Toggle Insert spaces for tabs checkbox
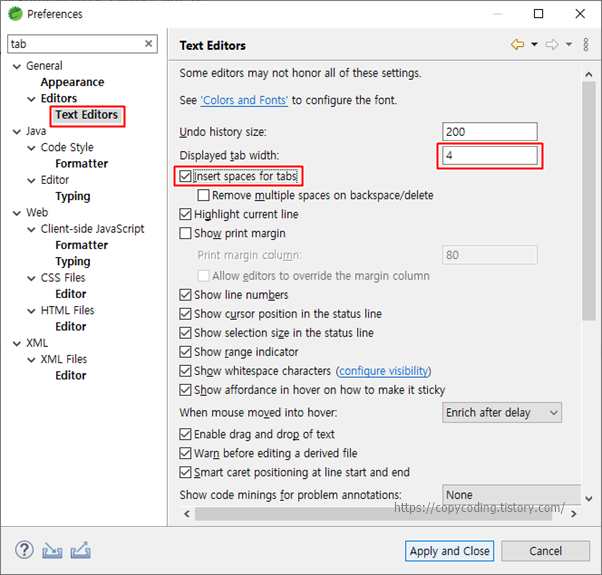Image resolution: width=602 pixels, height=575 pixels. point(185,176)
